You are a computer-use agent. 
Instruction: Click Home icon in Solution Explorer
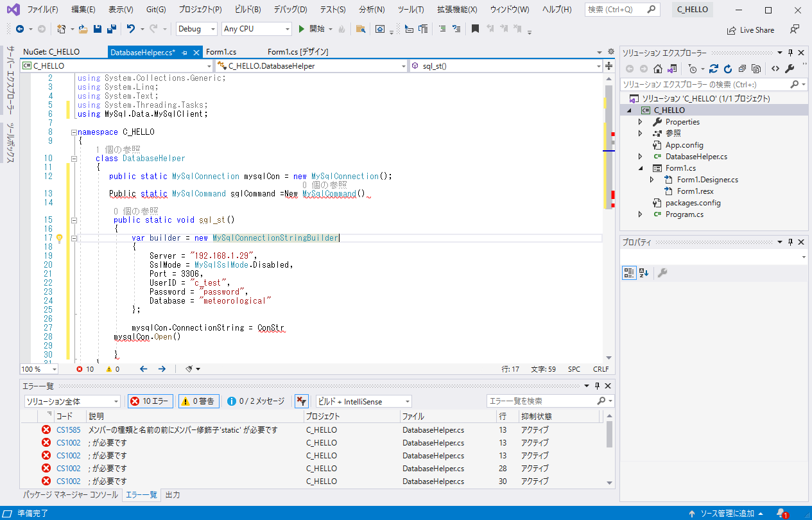pos(658,69)
